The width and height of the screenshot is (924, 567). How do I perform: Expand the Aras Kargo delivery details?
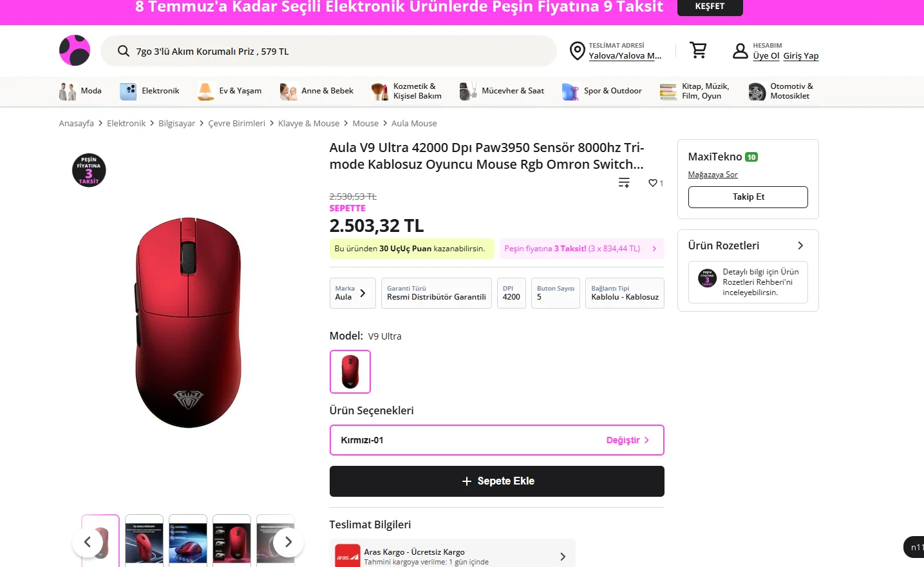pyautogui.click(x=562, y=556)
